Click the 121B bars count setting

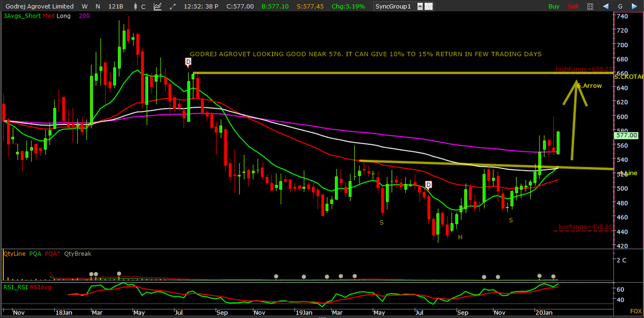click(116, 6)
